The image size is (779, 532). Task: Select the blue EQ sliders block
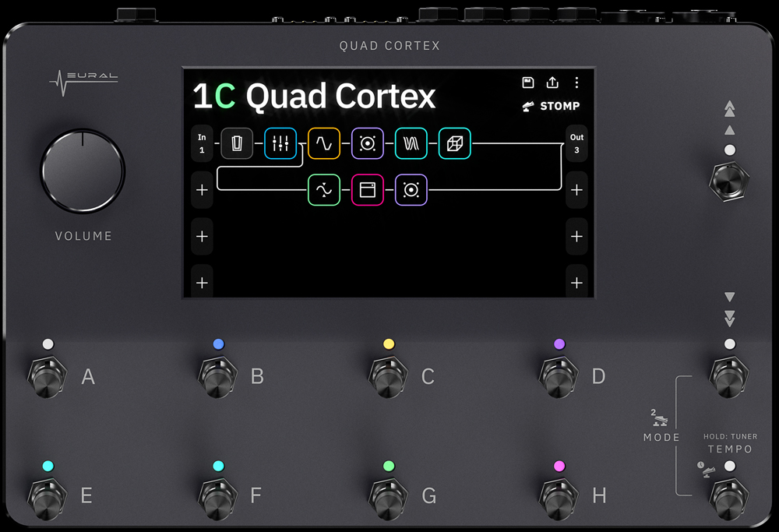(x=280, y=143)
